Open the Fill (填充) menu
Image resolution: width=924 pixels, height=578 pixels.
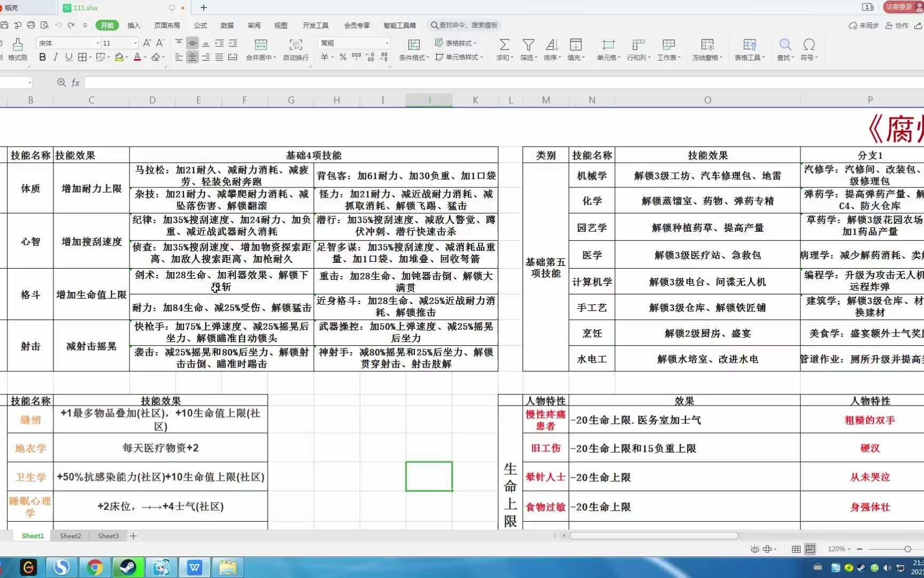[x=576, y=49]
